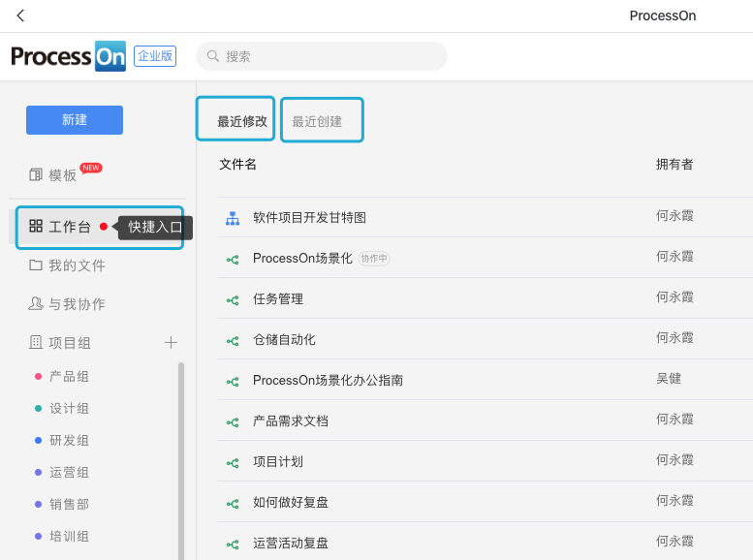Click mind map icon of 运营活动复盘
Viewport: 753px width, 560px height.
233,544
